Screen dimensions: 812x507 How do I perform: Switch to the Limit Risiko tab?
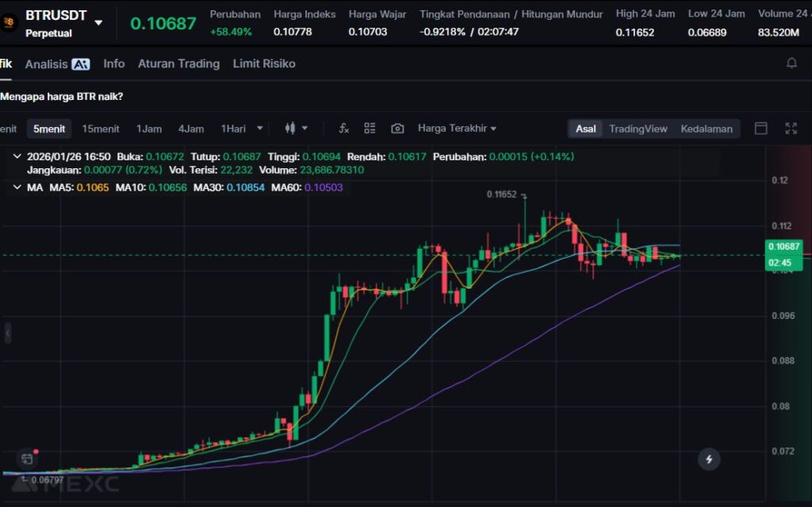[x=264, y=63]
